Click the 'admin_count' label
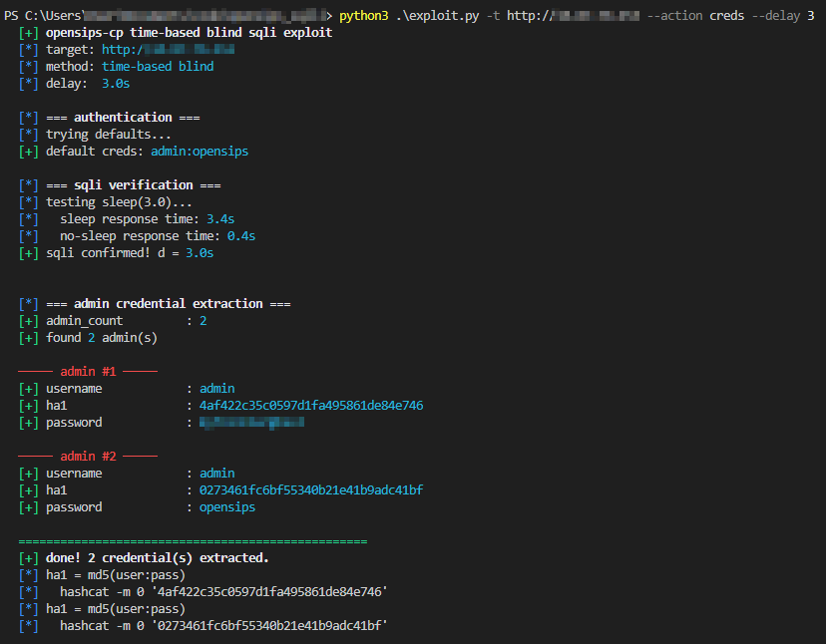This screenshot has width=826, height=644. pos(84,321)
